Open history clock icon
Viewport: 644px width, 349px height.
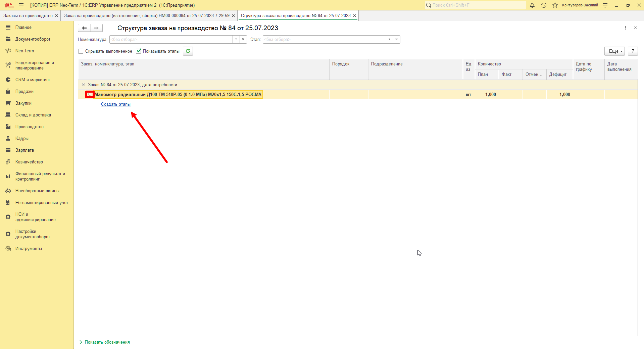click(544, 5)
